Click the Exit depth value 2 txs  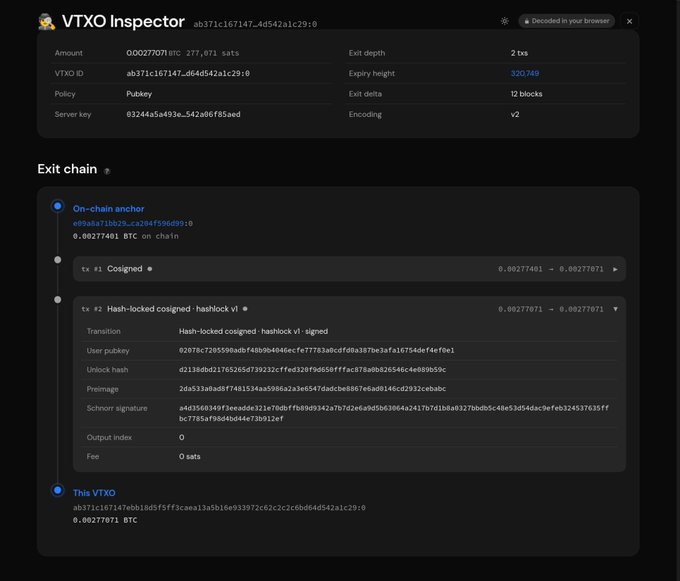coord(519,53)
